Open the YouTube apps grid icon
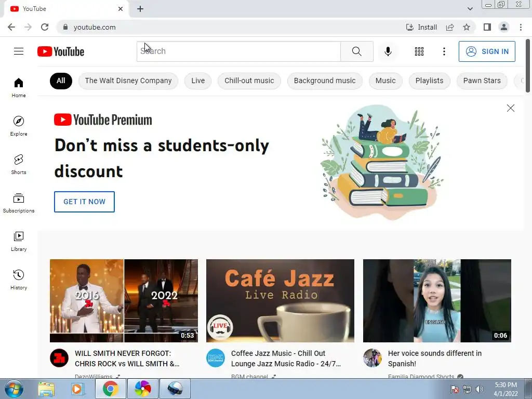 [x=419, y=51]
